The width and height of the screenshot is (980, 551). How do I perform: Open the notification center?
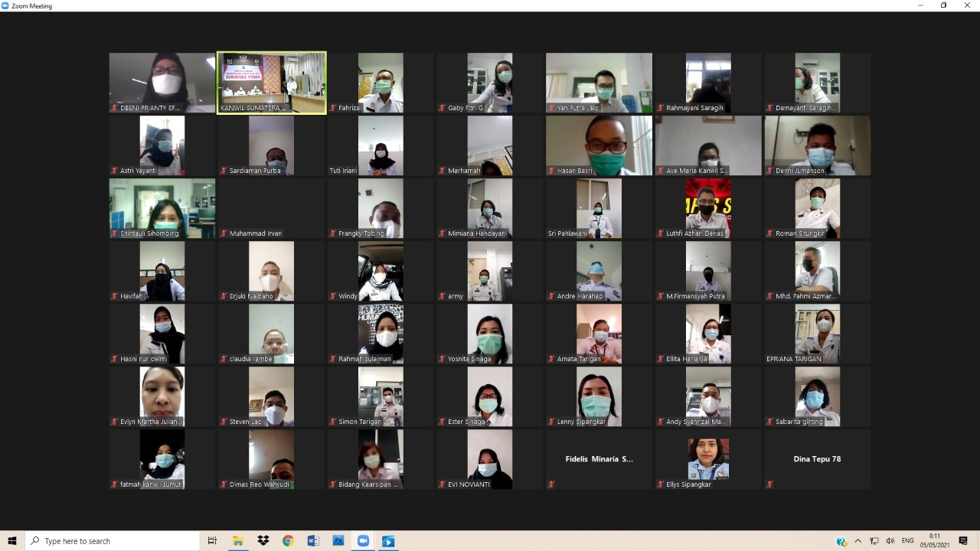click(963, 541)
